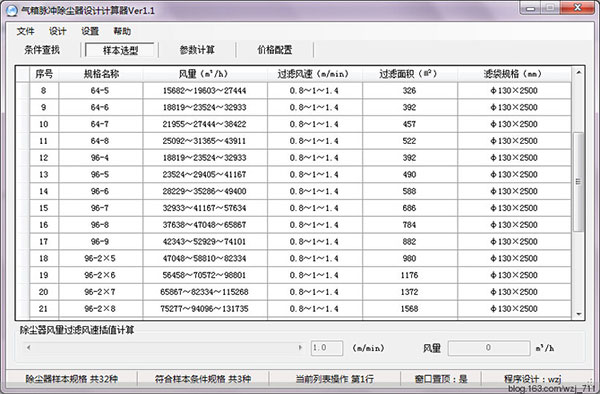Viewport: 600px width, 394px height.
Task: Switch to the 价格配置 tab
Action: [x=274, y=50]
